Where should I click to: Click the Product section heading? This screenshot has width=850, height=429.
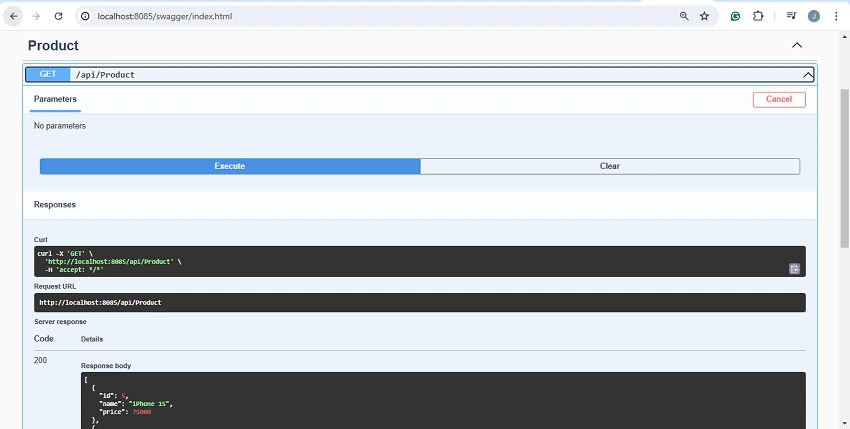point(53,46)
